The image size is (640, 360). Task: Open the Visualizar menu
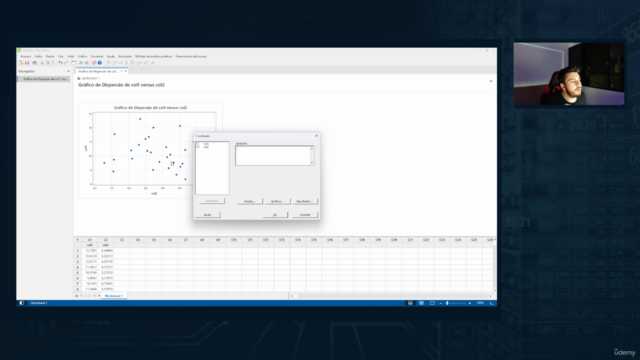pyautogui.click(x=97, y=56)
